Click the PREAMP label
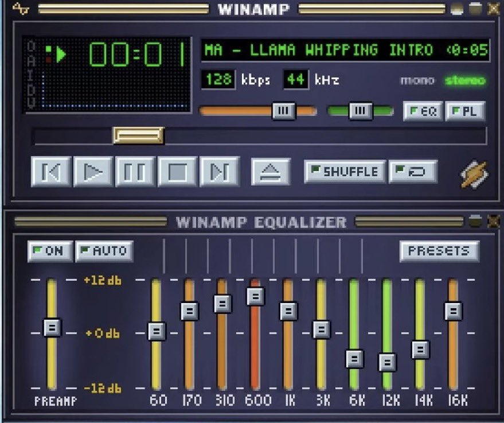Image resolution: width=504 pixels, height=423 pixels. point(56,401)
